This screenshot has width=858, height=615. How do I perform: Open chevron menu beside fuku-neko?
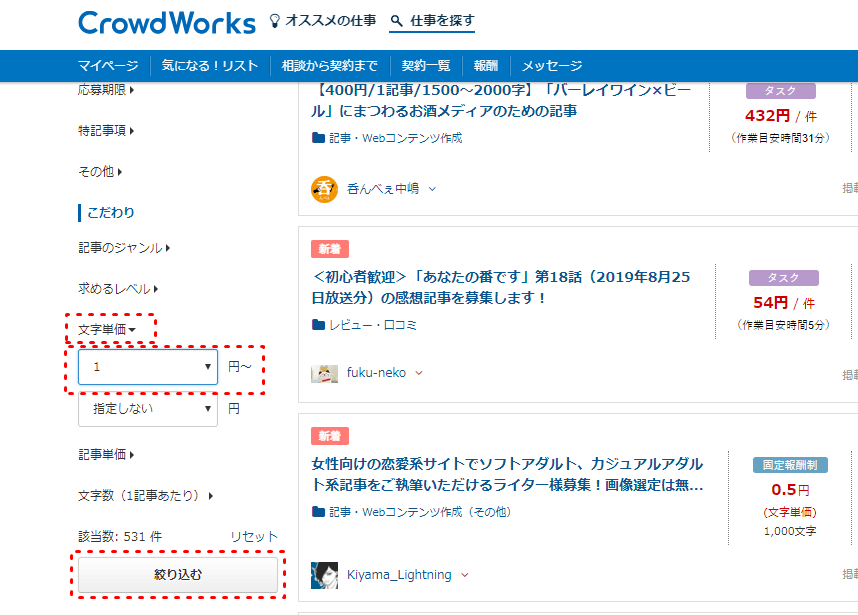pos(419,373)
